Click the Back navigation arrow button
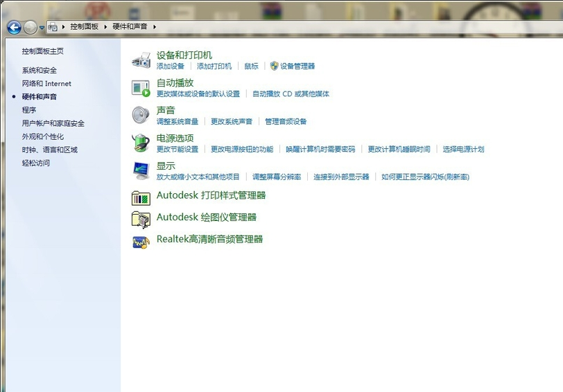Viewport: 563px width, 392px height. 14,27
